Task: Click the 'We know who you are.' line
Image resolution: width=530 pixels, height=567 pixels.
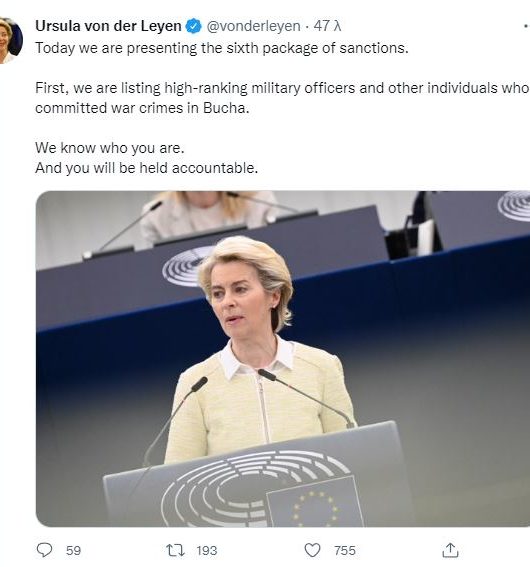Action: [x=110, y=148]
